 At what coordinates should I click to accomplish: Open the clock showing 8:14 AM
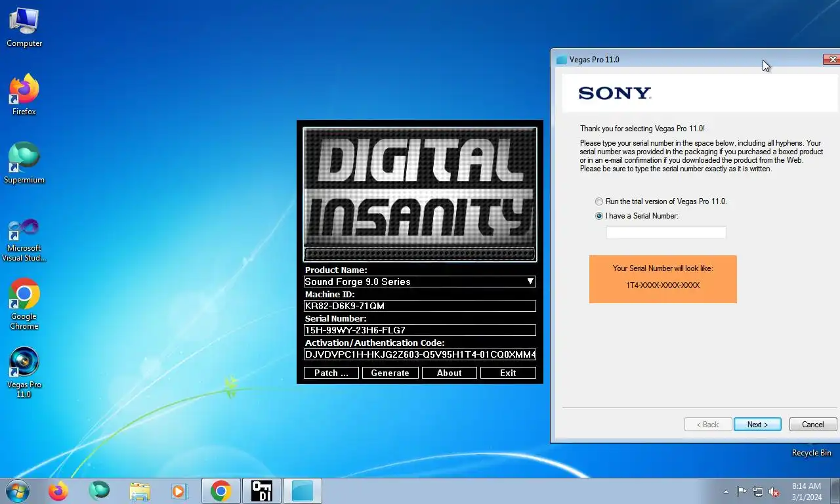click(x=807, y=492)
